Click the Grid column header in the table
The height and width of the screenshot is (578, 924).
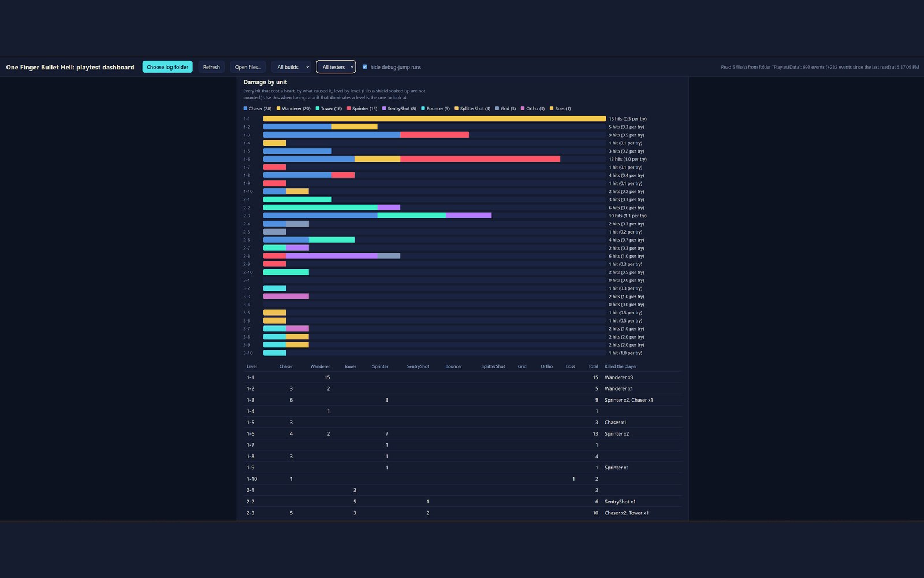522,366
